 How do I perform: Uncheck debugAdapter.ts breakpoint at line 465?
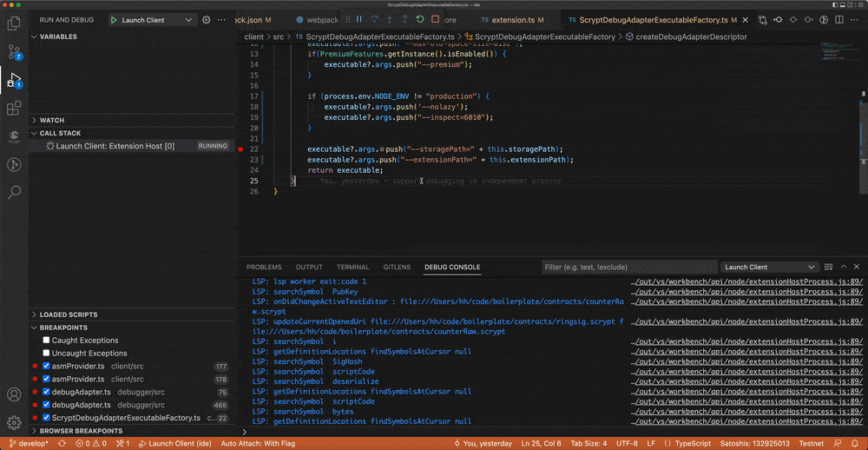47,405
